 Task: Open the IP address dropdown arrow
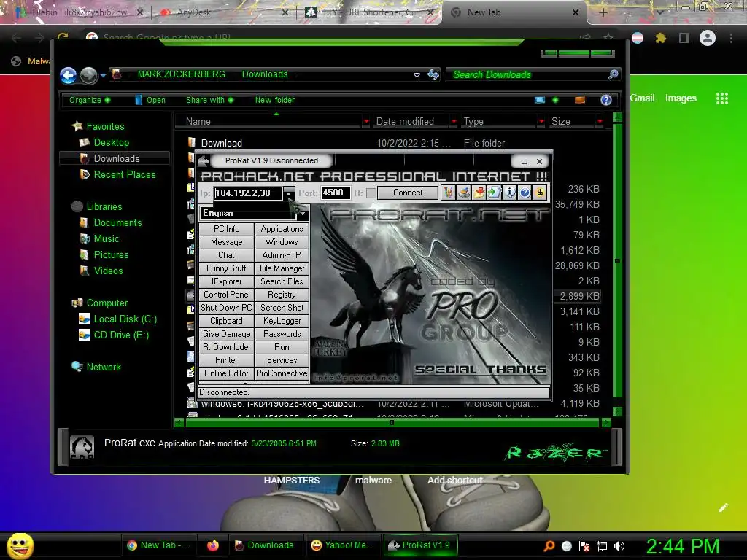point(289,192)
